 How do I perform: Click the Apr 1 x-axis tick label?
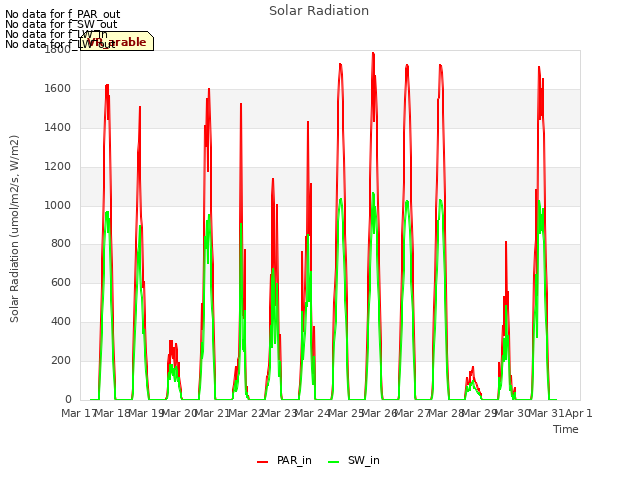click(578, 413)
